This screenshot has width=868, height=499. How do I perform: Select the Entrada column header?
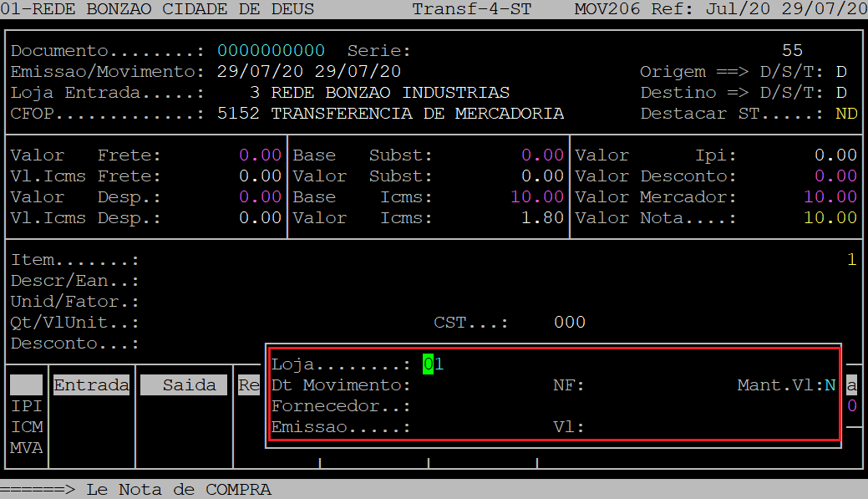click(91, 385)
